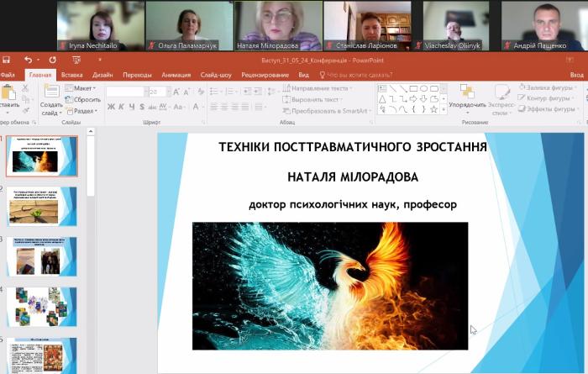Toggle bold (Ж) formatting

pyautogui.click(x=110, y=107)
